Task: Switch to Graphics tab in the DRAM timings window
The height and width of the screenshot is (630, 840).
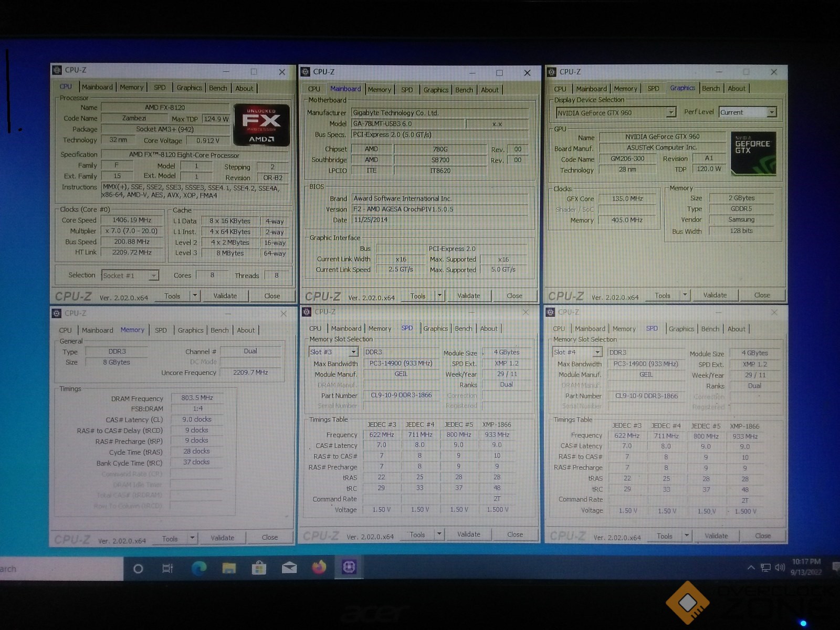Action: pyautogui.click(x=191, y=330)
